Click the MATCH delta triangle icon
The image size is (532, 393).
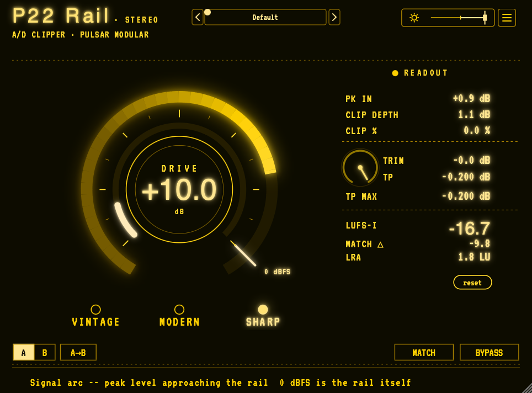point(380,245)
